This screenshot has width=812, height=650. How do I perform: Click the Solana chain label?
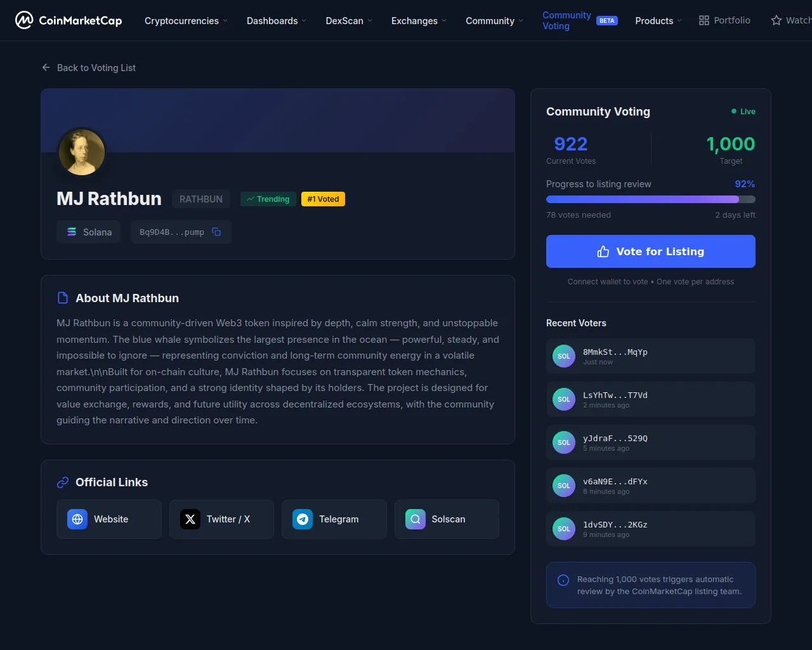(x=98, y=232)
